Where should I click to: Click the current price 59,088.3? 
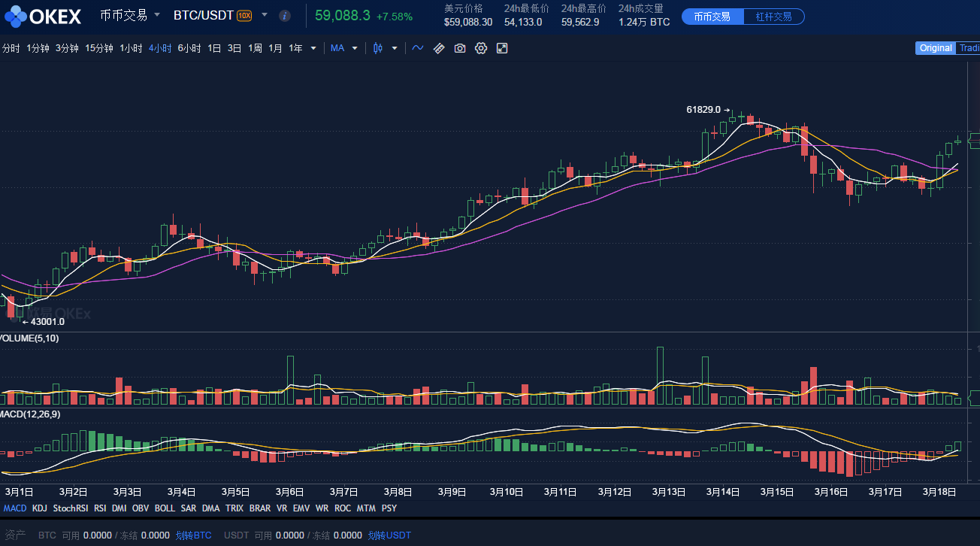[342, 16]
